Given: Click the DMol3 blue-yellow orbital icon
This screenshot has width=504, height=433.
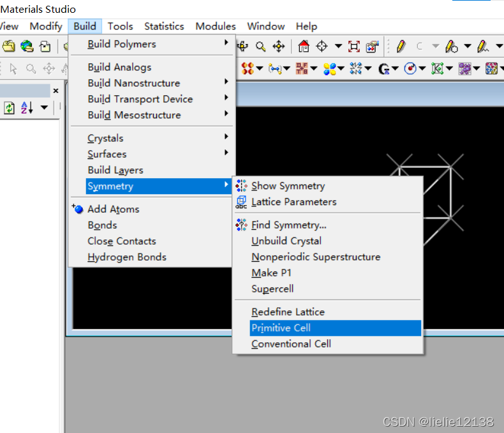Looking at the screenshot, I should pyautogui.click(x=329, y=68).
